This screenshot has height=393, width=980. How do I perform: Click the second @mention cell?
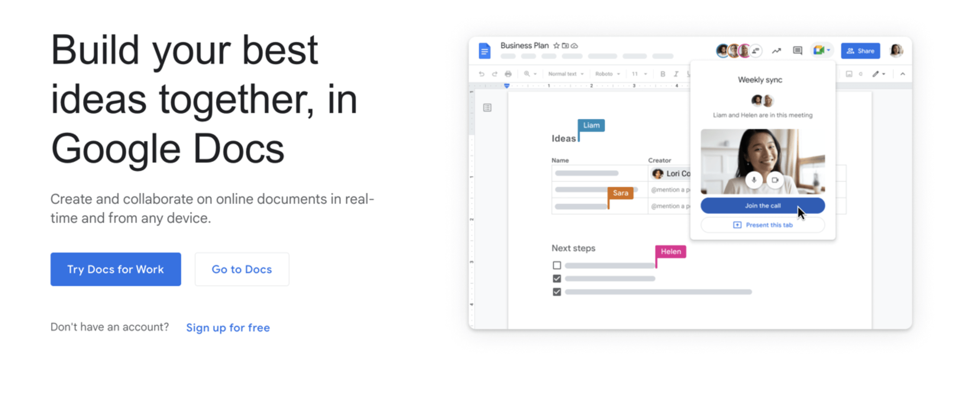(x=671, y=206)
